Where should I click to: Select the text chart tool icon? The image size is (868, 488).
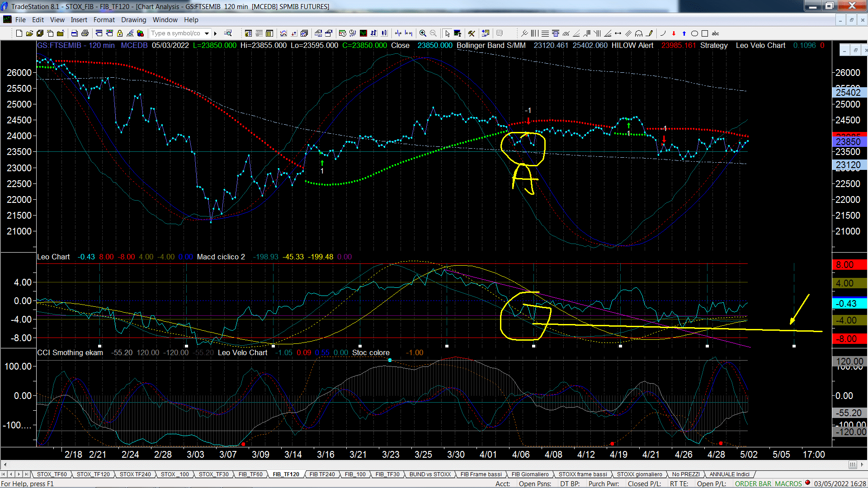(458, 33)
